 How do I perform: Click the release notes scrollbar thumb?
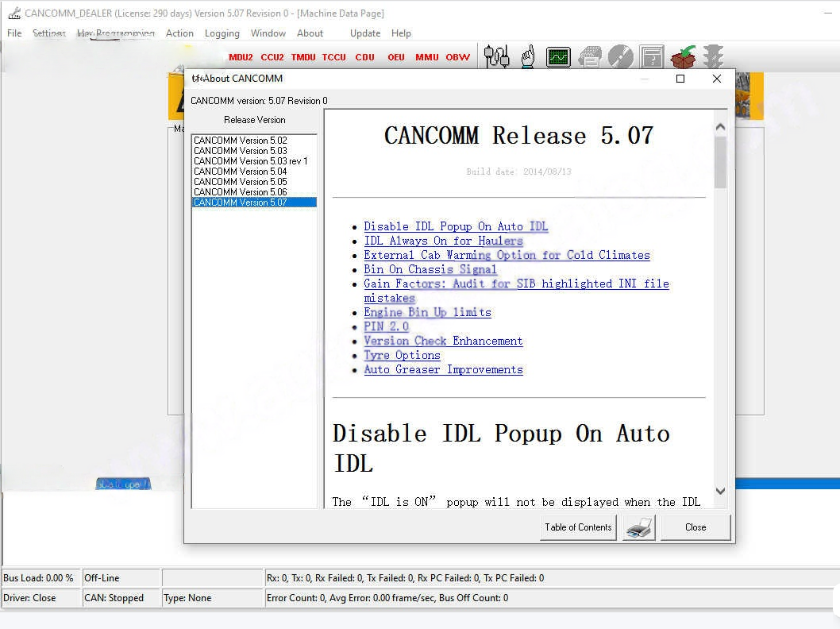click(x=721, y=162)
